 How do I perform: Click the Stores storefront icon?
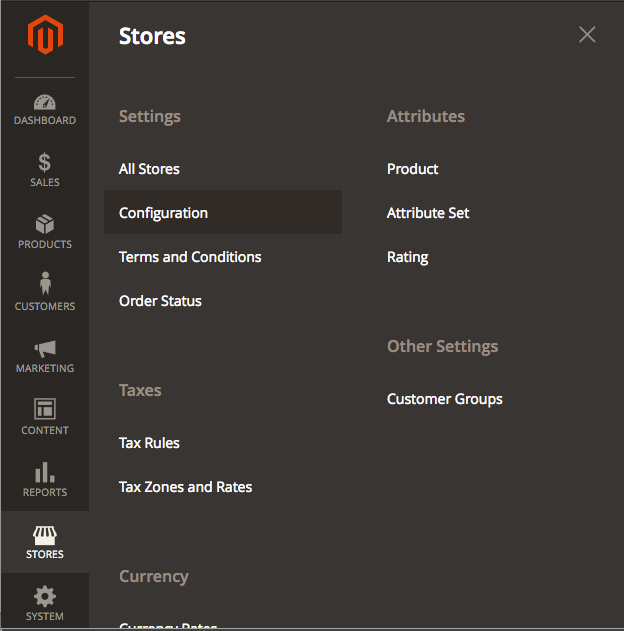click(x=44, y=535)
